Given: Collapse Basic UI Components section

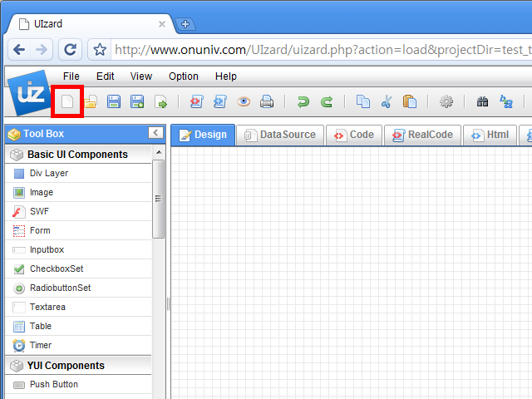Looking at the screenshot, I should (x=76, y=155).
